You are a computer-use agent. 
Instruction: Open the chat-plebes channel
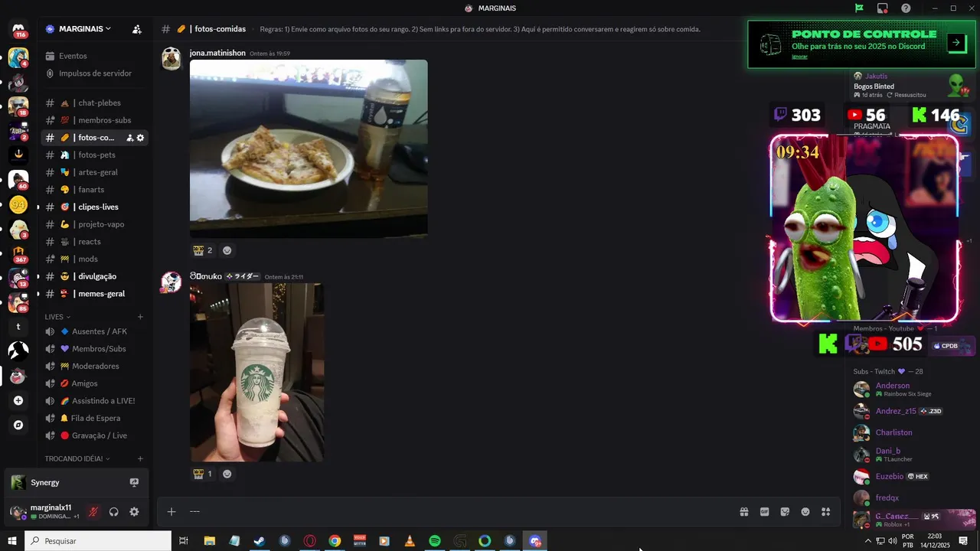pyautogui.click(x=93, y=103)
